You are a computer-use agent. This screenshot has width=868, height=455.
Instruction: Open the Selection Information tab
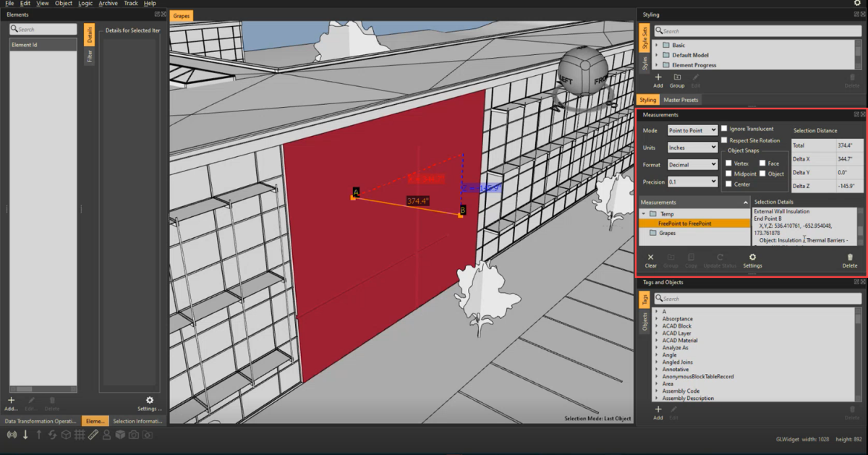tap(137, 420)
